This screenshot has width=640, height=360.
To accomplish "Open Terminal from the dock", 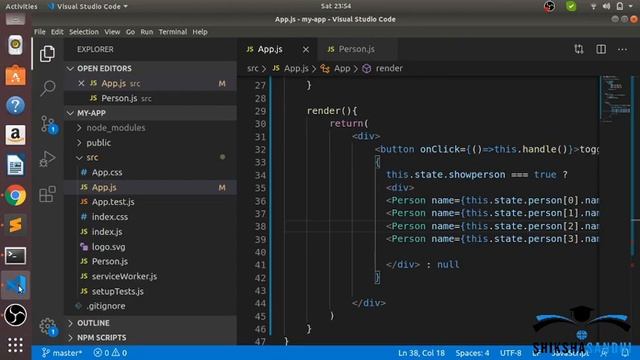I will (15, 256).
